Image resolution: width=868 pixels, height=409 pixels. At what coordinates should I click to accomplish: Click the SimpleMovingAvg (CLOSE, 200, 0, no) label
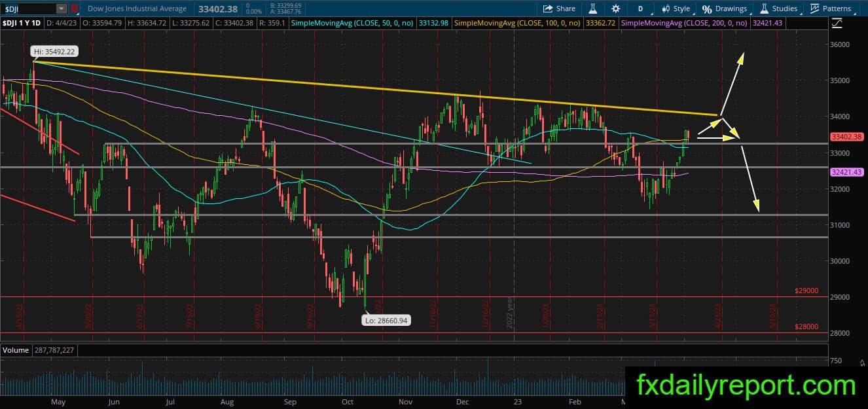pyautogui.click(x=683, y=23)
